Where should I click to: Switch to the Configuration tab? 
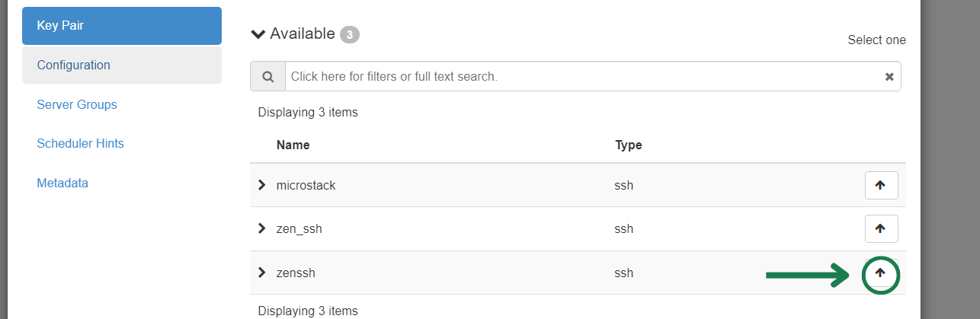(122, 65)
